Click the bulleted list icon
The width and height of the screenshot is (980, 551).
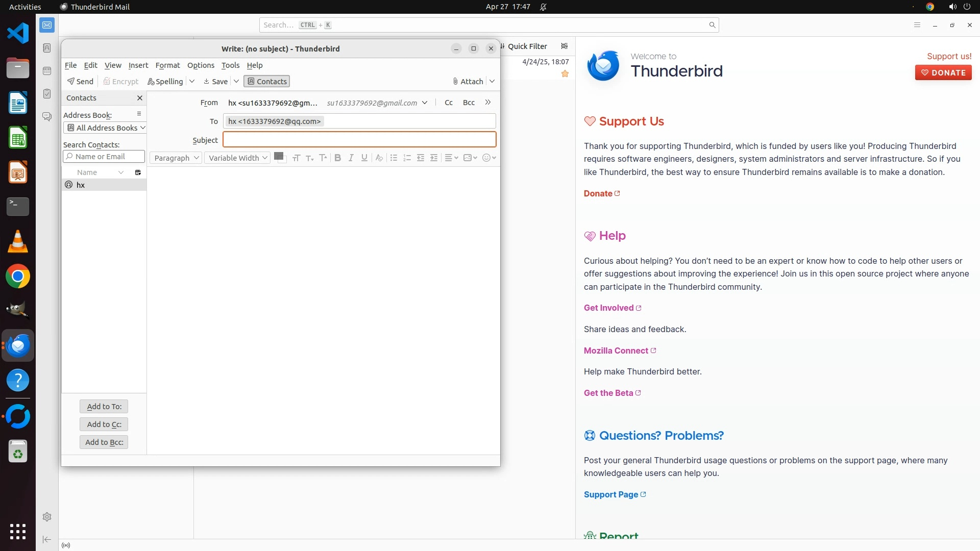tap(394, 158)
